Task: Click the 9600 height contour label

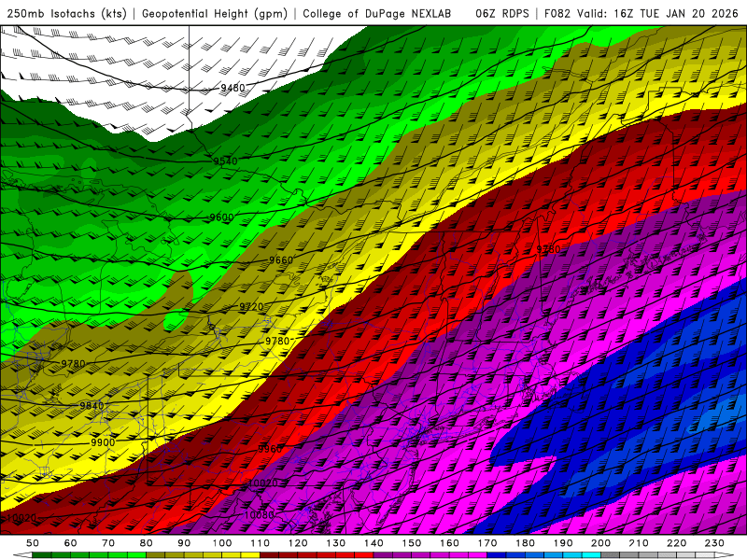Action: (x=222, y=217)
